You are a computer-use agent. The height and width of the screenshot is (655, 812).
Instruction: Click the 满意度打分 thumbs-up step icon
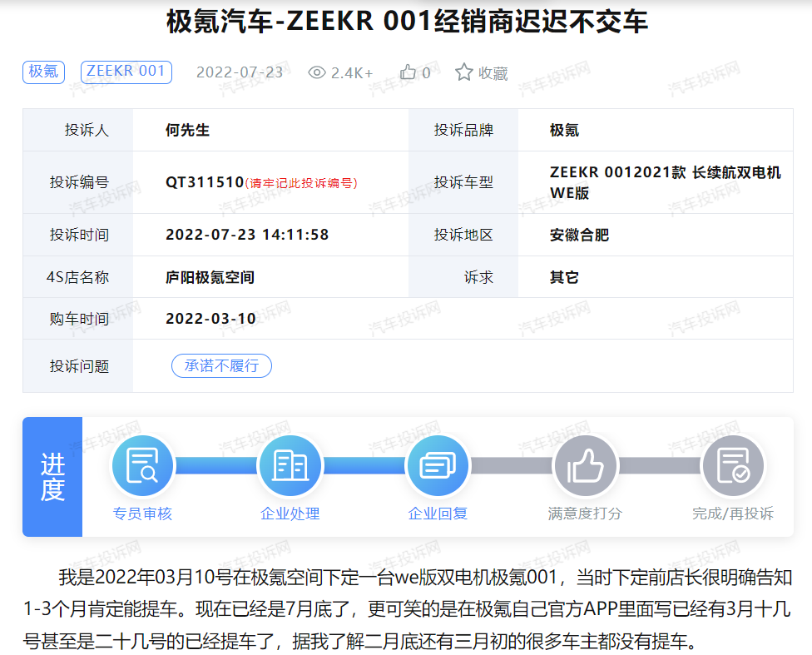point(585,466)
